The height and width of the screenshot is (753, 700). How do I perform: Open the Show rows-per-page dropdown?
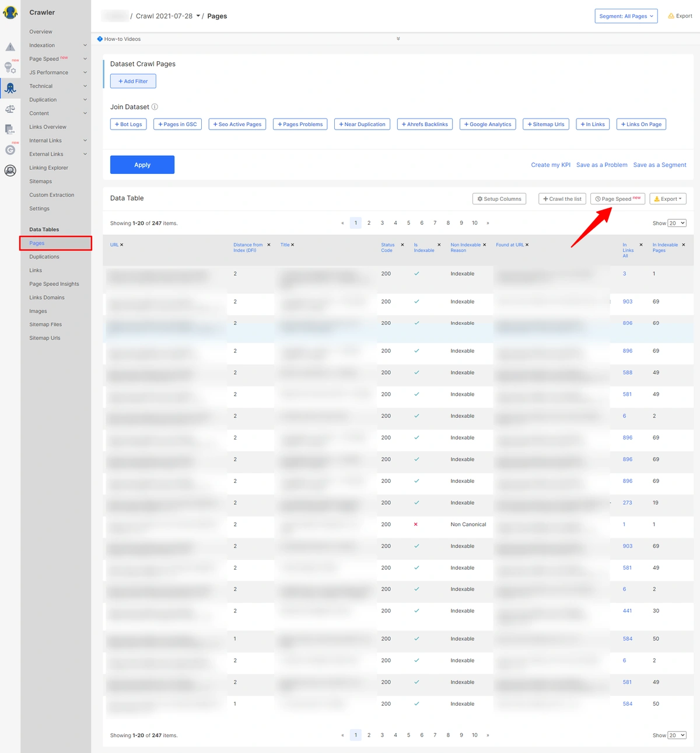coord(677,223)
